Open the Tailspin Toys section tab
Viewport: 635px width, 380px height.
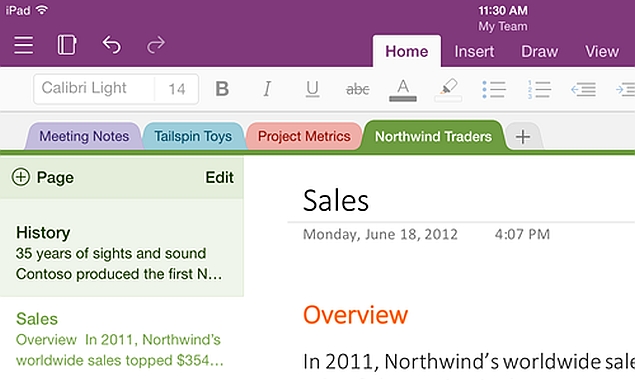193,136
